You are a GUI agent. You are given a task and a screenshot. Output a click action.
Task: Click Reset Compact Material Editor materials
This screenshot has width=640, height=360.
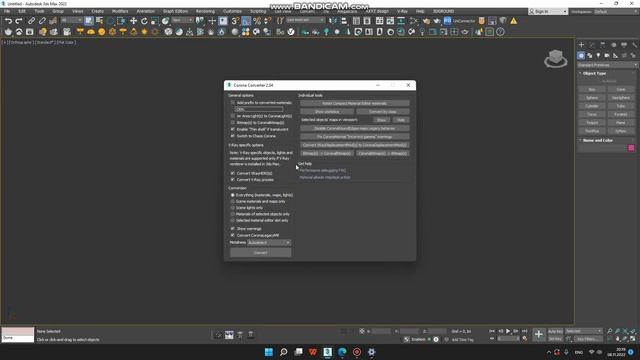click(x=355, y=103)
